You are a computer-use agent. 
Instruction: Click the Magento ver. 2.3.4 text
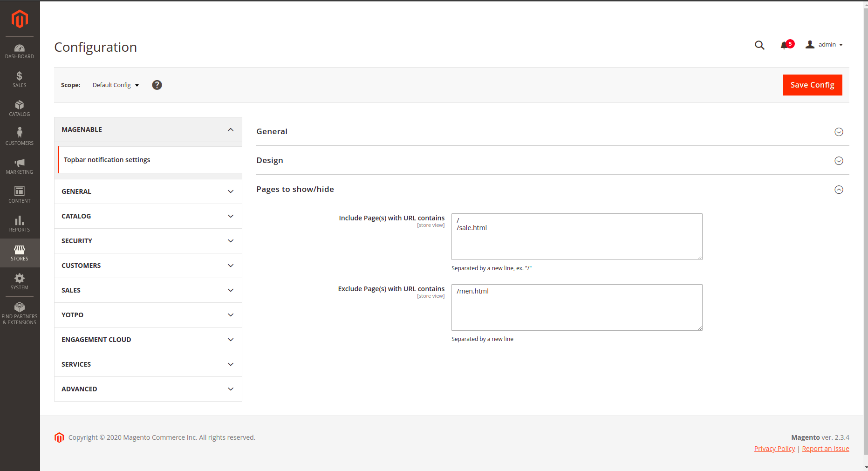click(820, 437)
